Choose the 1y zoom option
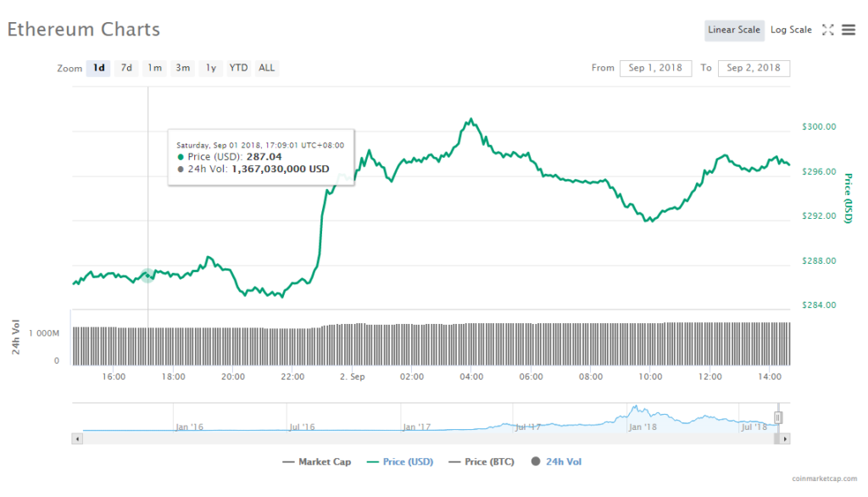Screen dimensions: 868x497 click(210, 68)
